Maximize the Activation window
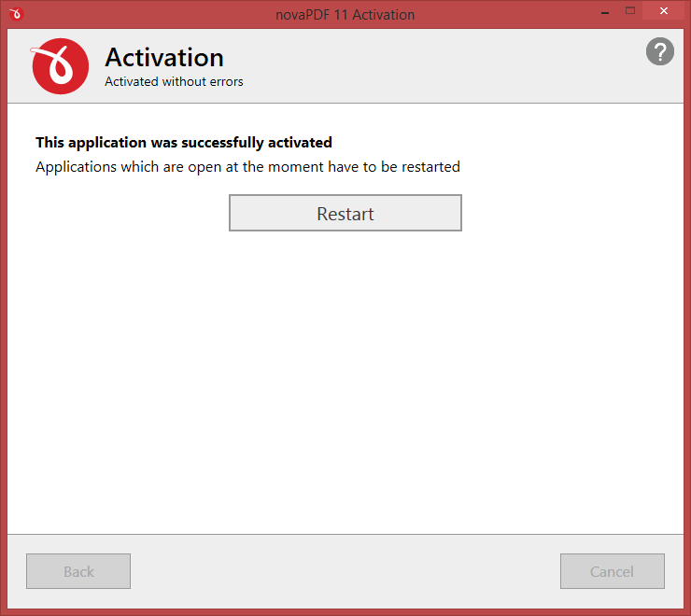The height and width of the screenshot is (616, 691). pos(630,11)
